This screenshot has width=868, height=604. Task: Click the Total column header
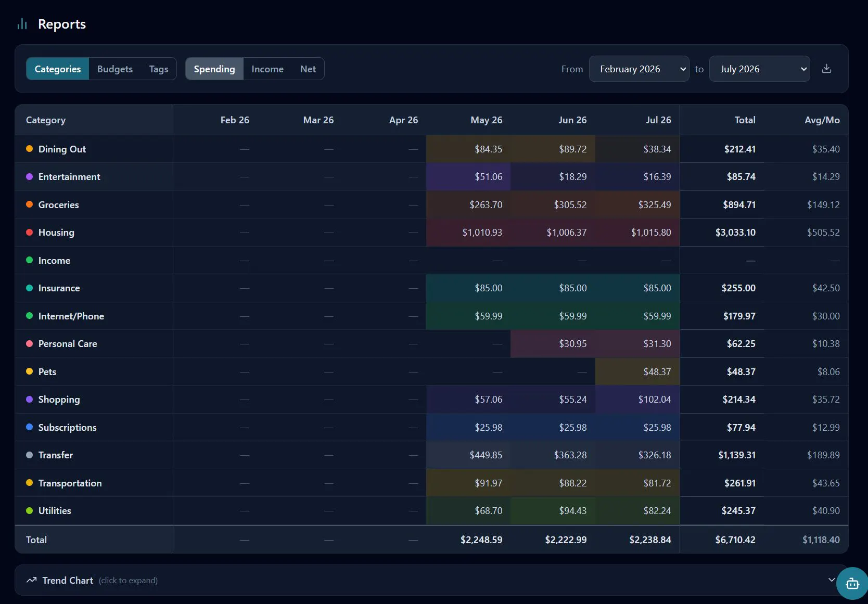tap(745, 120)
